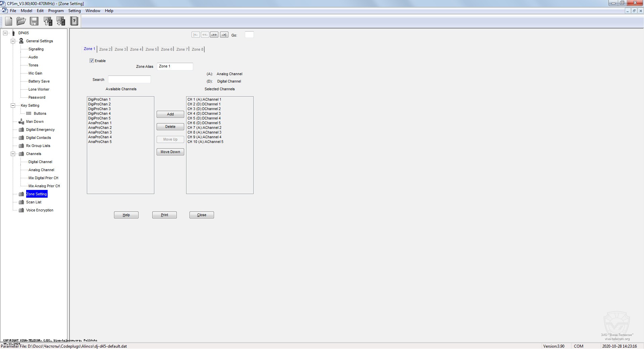The width and height of the screenshot is (644, 349).
Task: Switch to the Zone 2 tab
Action: [x=105, y=49]
